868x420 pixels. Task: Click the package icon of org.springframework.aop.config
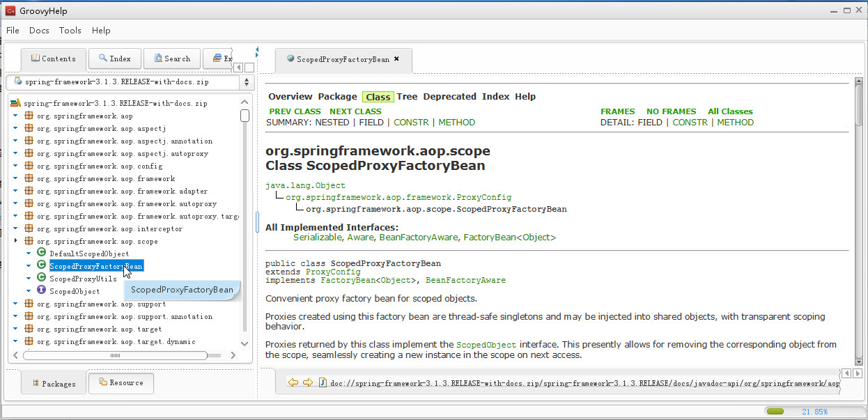tap(29, 166)
